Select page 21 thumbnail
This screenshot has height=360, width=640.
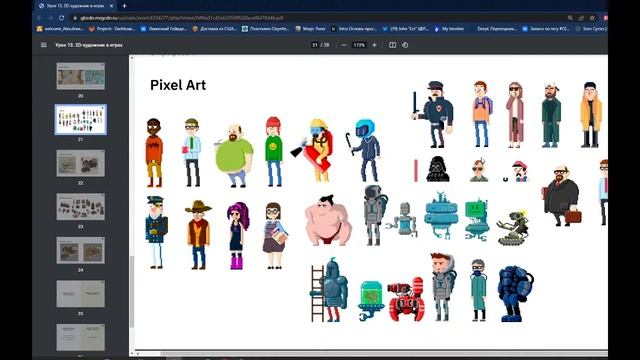pyautogui.click(x=80, y=120)
